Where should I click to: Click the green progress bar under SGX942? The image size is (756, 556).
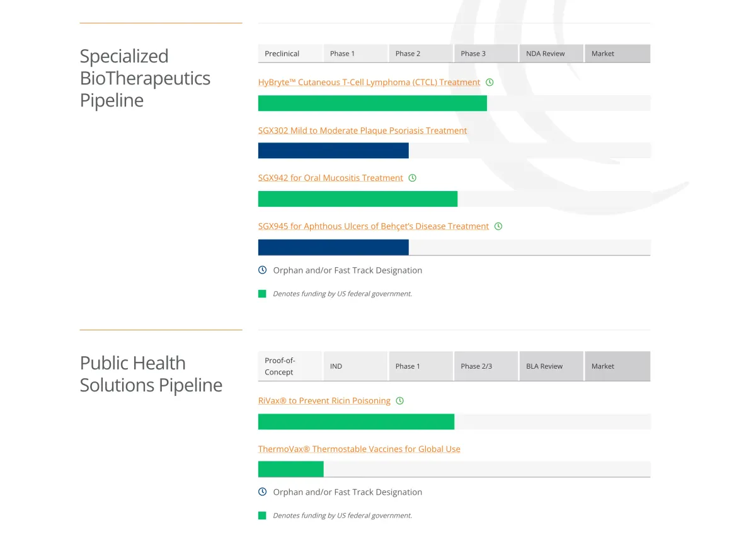(357, 199)
